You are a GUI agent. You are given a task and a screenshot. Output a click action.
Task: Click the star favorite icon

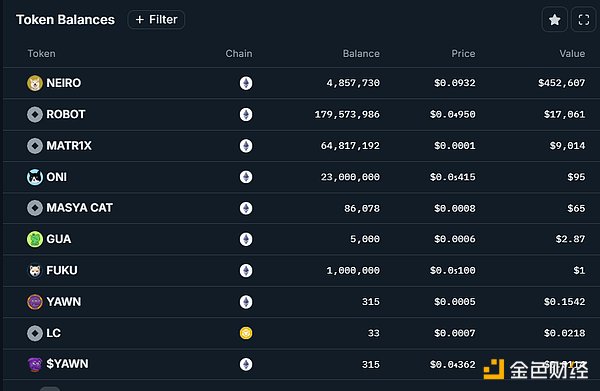point(554,20)
